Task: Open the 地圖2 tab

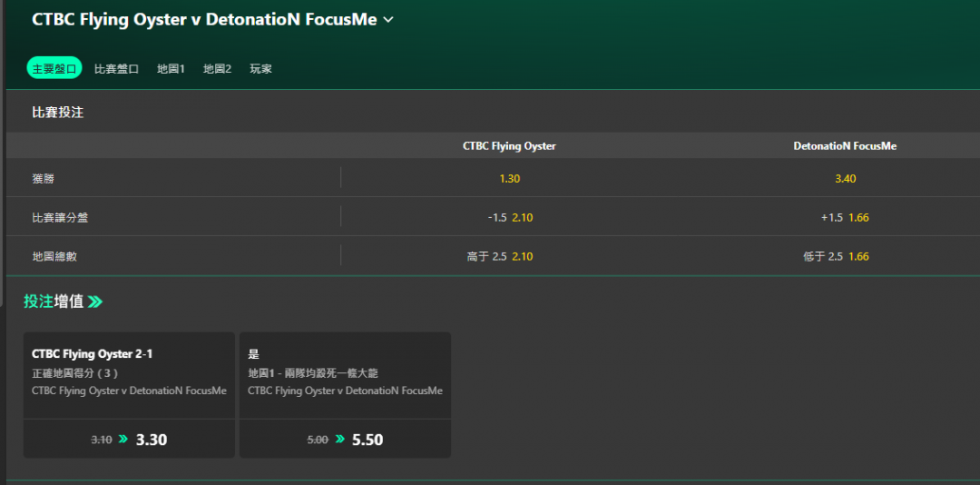Action: pos(218,69)
